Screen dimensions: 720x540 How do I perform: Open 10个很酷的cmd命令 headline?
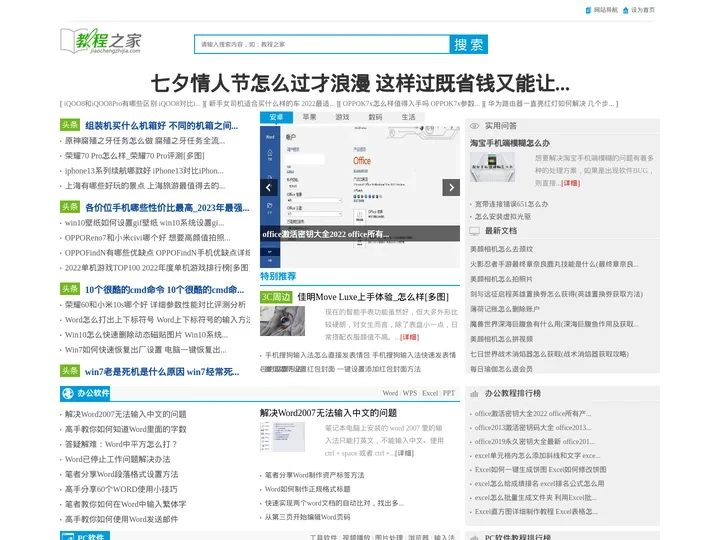point(164,290)
